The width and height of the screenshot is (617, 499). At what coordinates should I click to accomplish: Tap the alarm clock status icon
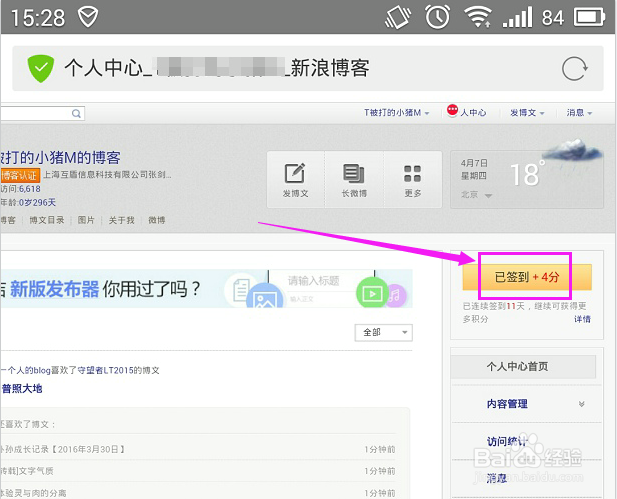click(x=438, y=17)
